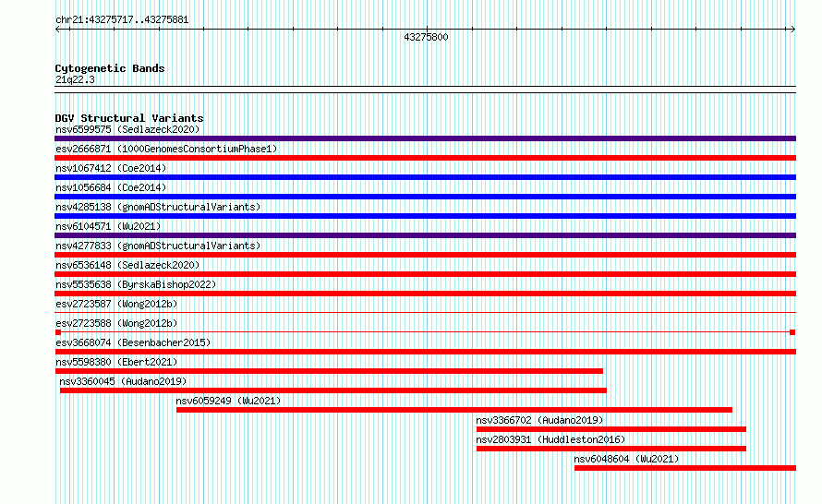Select the nsv4285138 blue variant bar
The width and height of the screenshot is (822, 504).
point(425,216)
